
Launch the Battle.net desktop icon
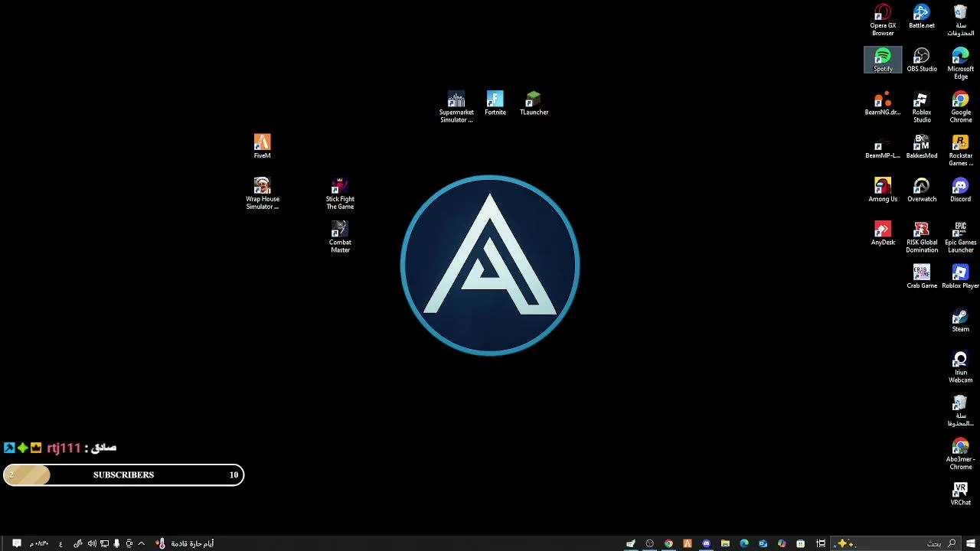pos(922,17)
